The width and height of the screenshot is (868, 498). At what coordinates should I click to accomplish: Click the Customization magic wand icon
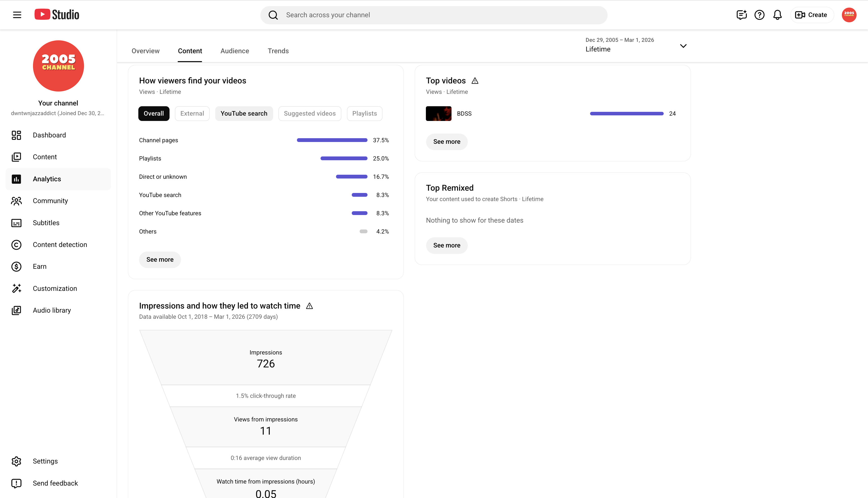click(16, 288)
